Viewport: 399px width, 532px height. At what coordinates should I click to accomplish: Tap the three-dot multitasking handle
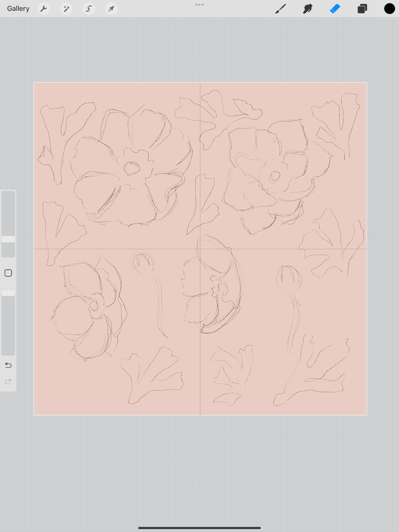click(x=199, y=5)
